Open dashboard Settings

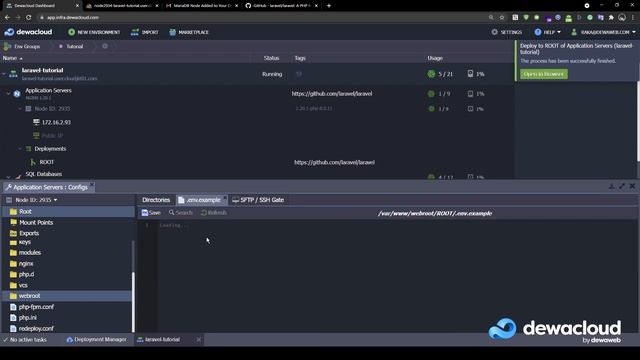(x=507, y=32)
